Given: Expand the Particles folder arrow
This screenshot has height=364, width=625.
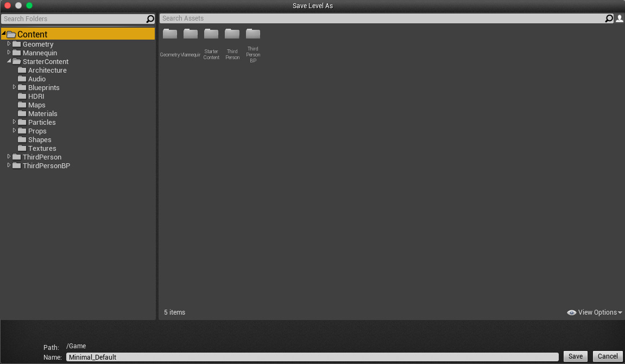Looking at the screenshot, I should [x=15, y=122].
